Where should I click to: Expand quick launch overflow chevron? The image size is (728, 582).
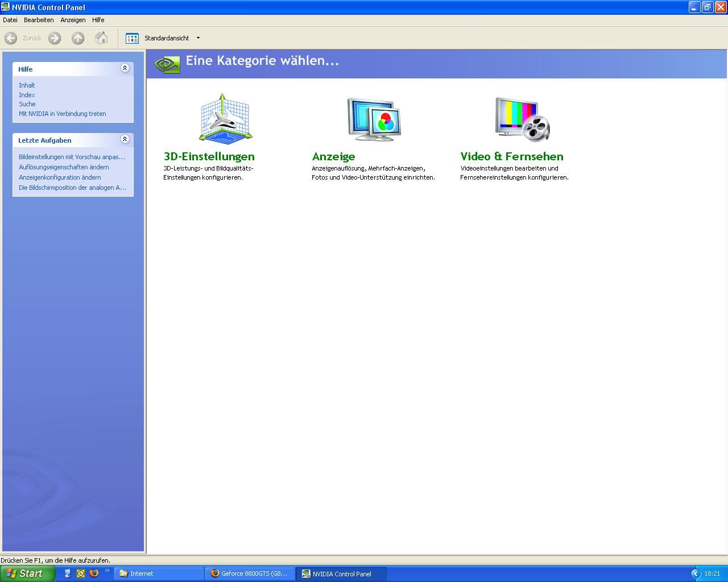point(107,571)
